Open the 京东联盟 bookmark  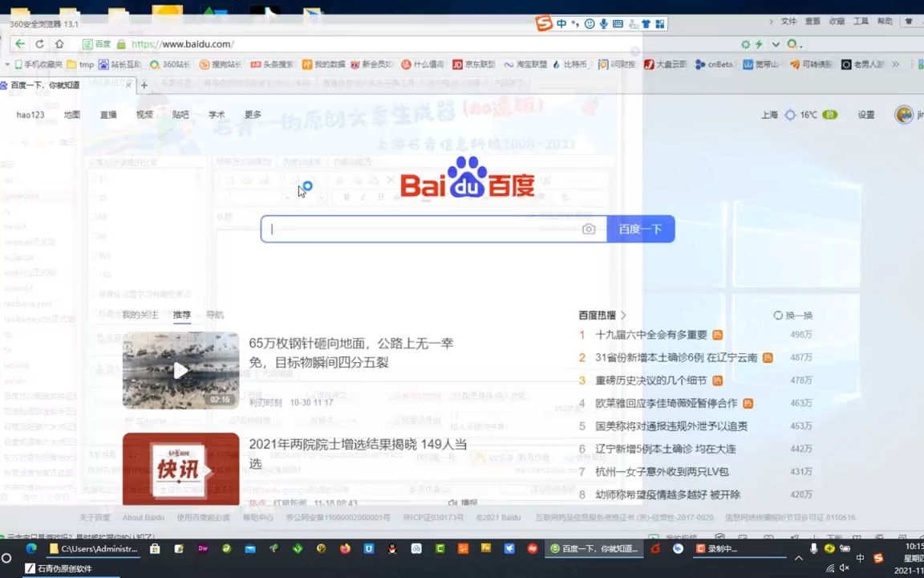pos(474,64)
